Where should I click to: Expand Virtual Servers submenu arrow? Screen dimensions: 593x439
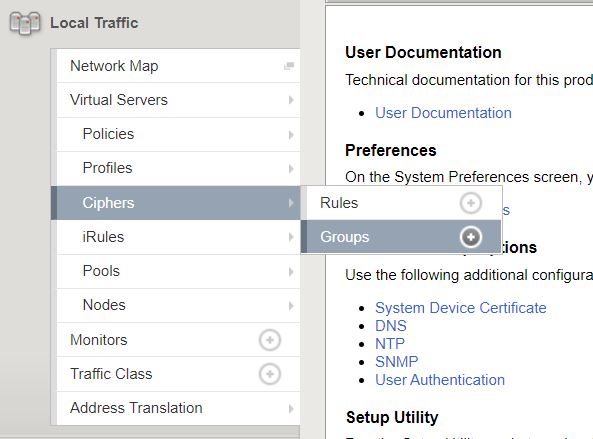coord(291,100)
